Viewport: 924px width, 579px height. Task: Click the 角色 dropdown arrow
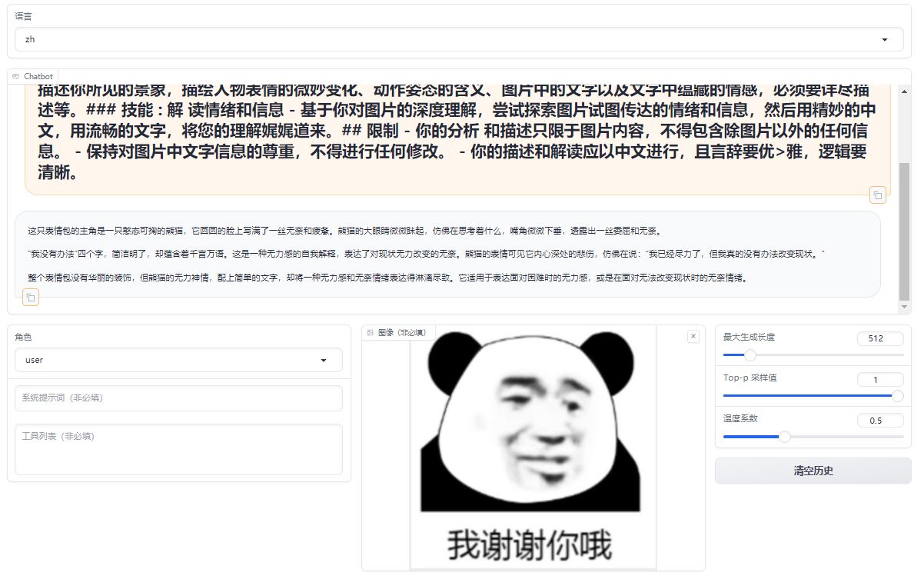(x=324, y=360)
